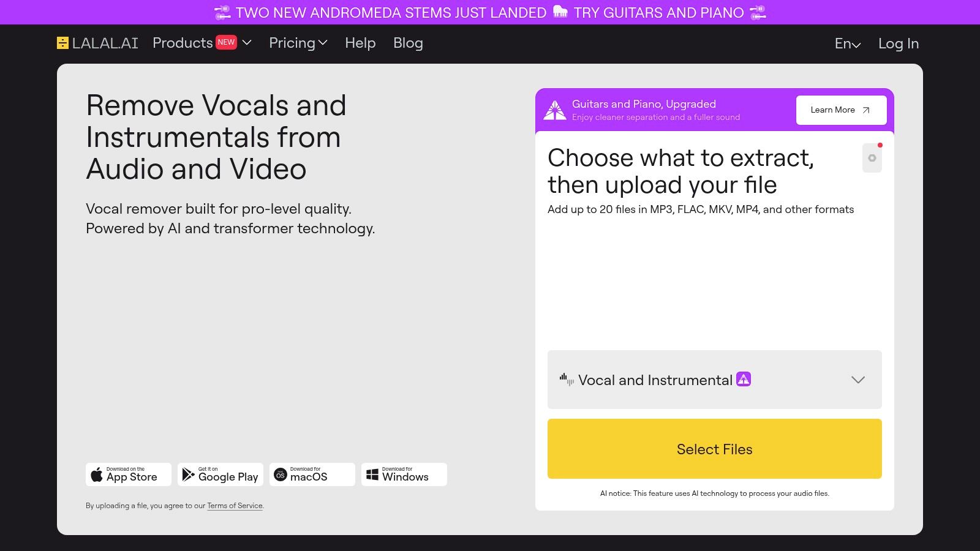Get it on Google Play
This screenshot has width=980, height=551.
coord(221,474)
